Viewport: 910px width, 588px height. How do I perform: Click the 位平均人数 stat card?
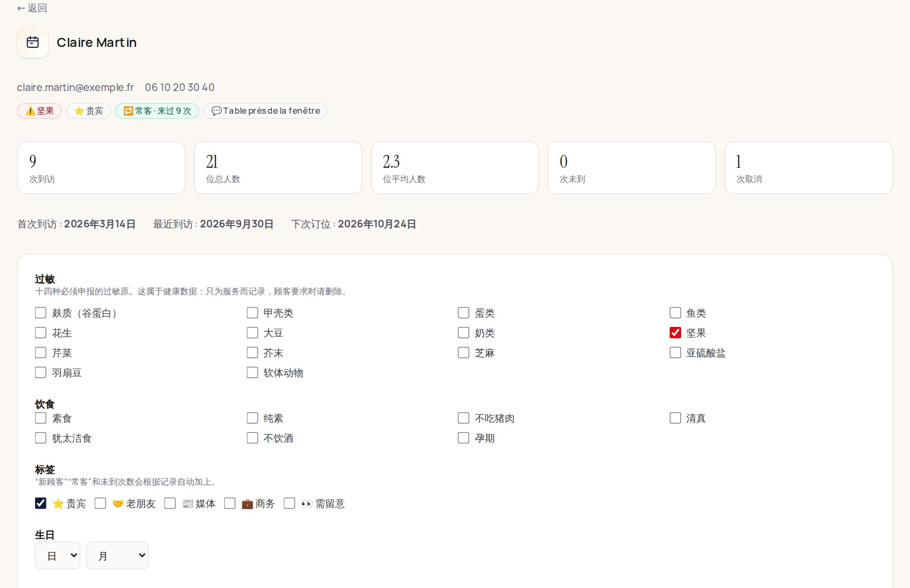[x=455, y=168]
